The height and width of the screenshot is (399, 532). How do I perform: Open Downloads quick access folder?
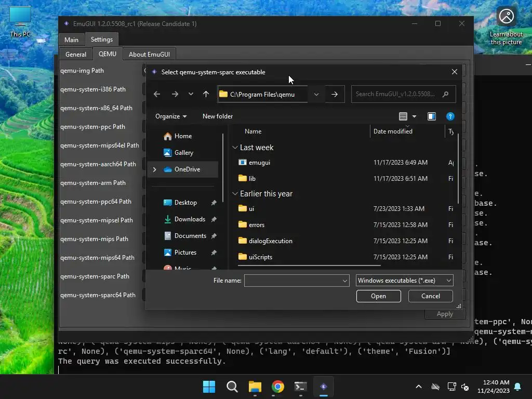pyautogui.click(x=189, y=219)
